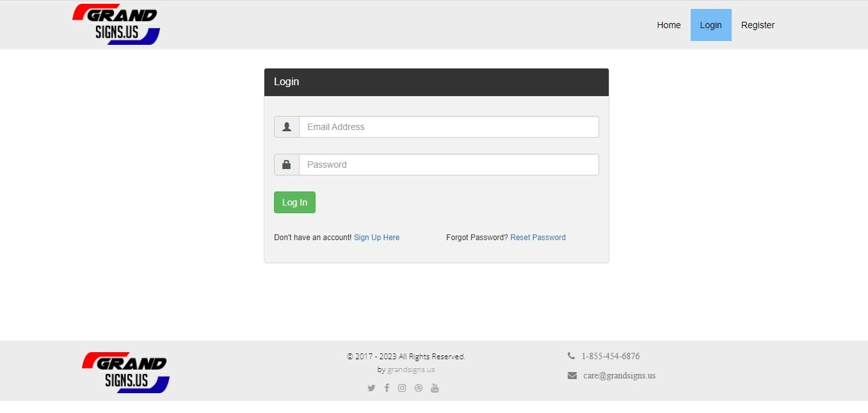
Task: Open the Register menu item
Action: 758,25
